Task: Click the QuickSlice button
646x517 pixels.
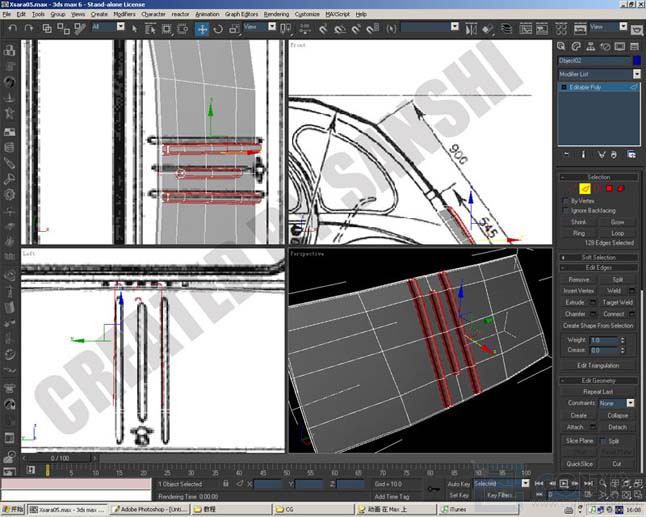Action: click(579, 464)
